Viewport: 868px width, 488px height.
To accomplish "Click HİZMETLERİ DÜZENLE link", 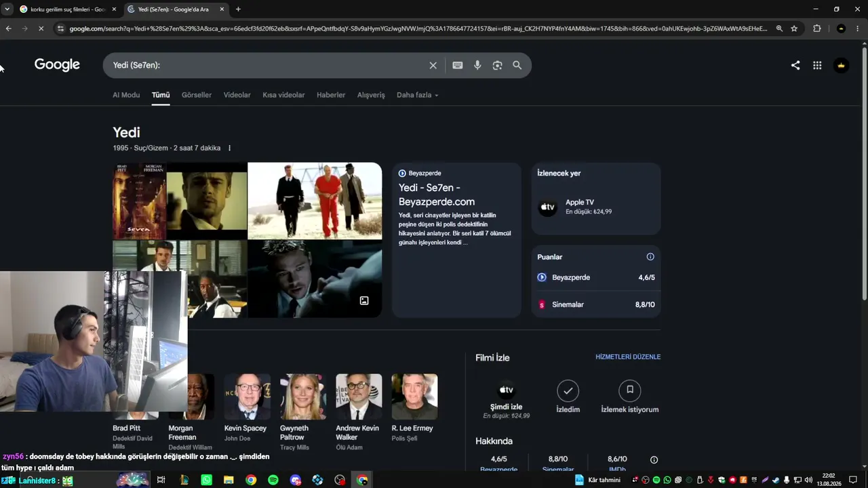I will pos(628,357).
